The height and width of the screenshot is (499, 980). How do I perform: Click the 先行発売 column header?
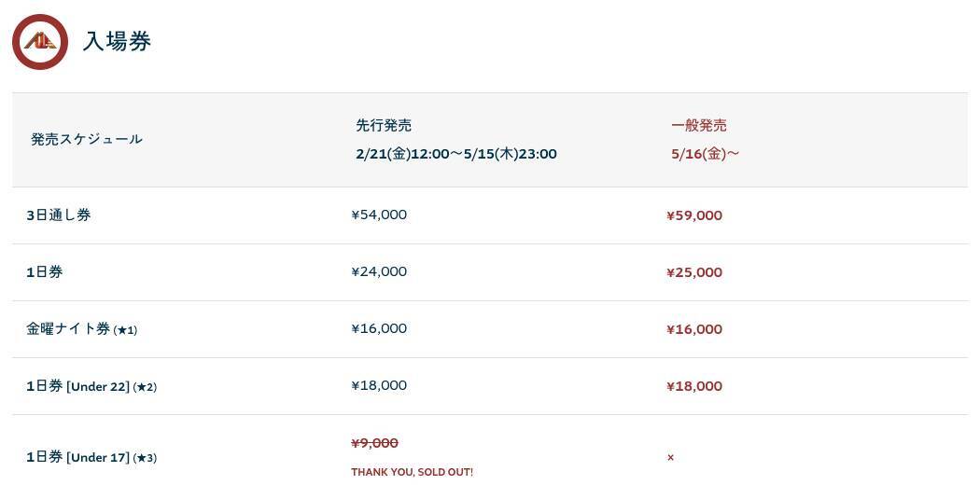tap(384, 125)
